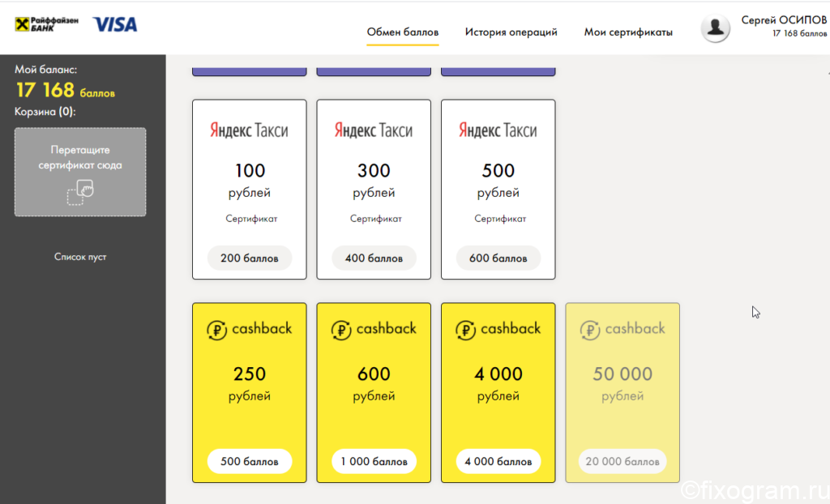Click the 400 баллов price button

(374, 258)
